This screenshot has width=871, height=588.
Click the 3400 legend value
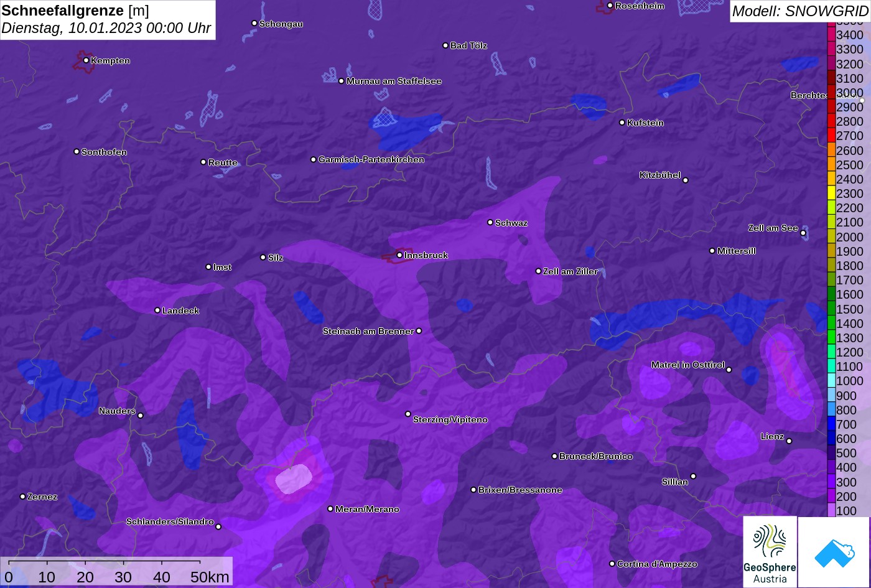click(x=850, y=35)
